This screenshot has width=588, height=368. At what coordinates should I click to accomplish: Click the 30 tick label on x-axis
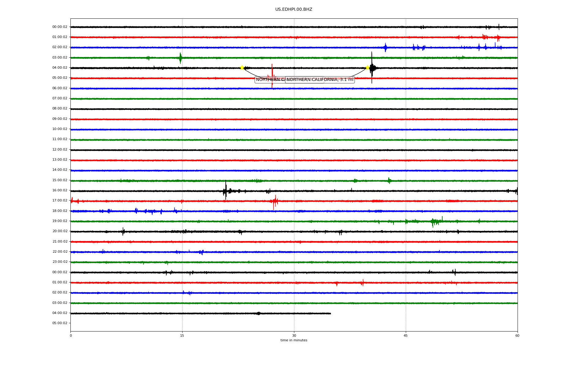click(294, 335)
